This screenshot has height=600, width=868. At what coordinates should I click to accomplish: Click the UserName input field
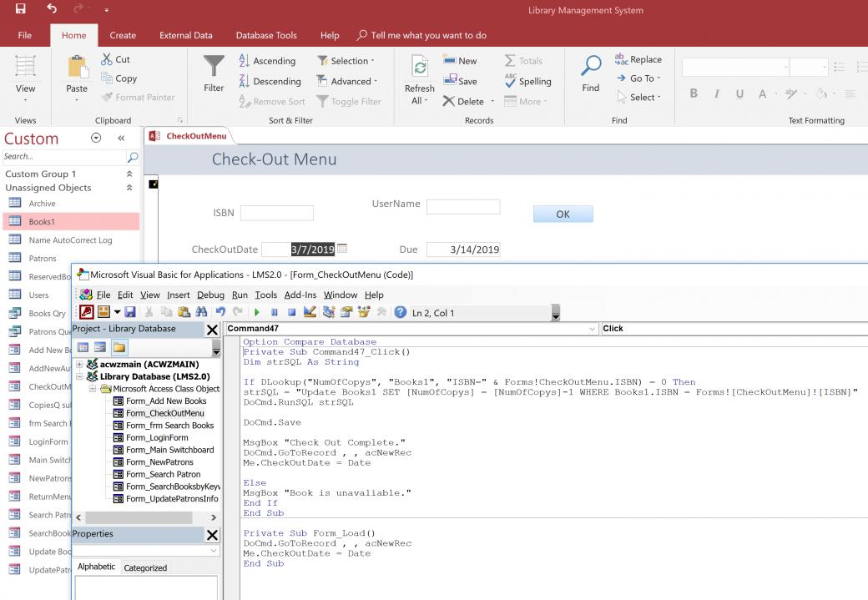(x=463, y=207)
